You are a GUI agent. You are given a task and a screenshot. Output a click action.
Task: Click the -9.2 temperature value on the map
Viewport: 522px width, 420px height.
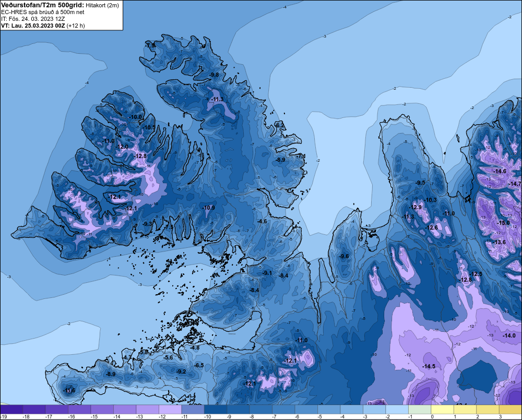click(x=181, y=372)
